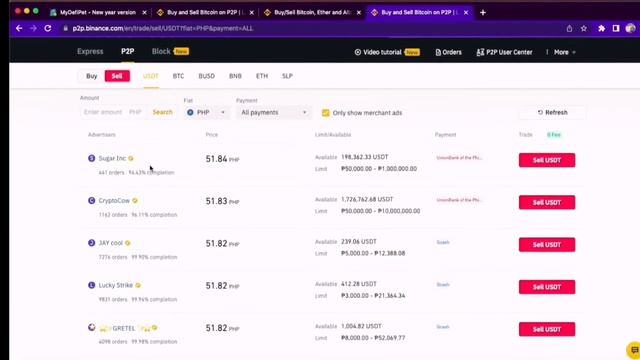Uncheck Only show merchant ads
Image resolution: width=640 pixels, height=360 pixels.
(x=325, y=113)
